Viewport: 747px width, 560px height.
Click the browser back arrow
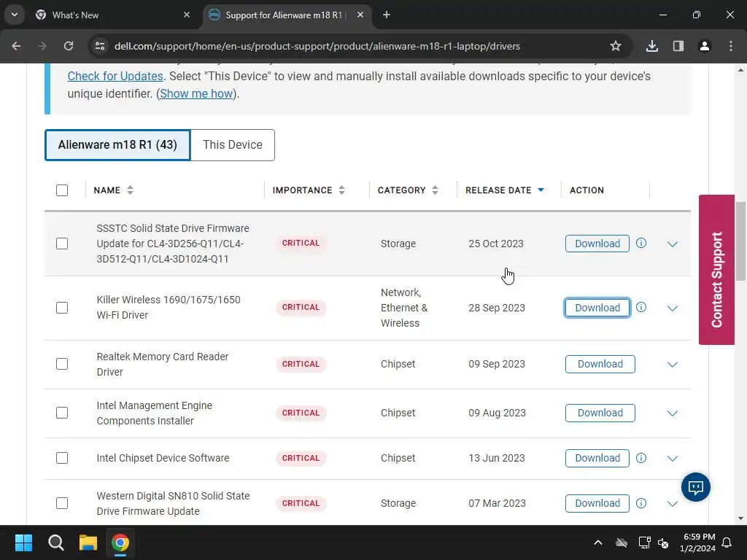pos(16,46)
